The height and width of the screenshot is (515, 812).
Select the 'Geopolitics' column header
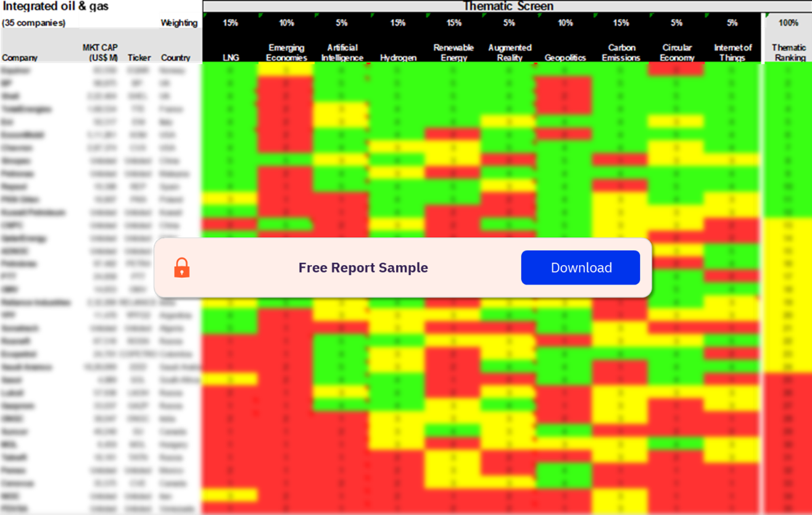[x=565, y=57]
